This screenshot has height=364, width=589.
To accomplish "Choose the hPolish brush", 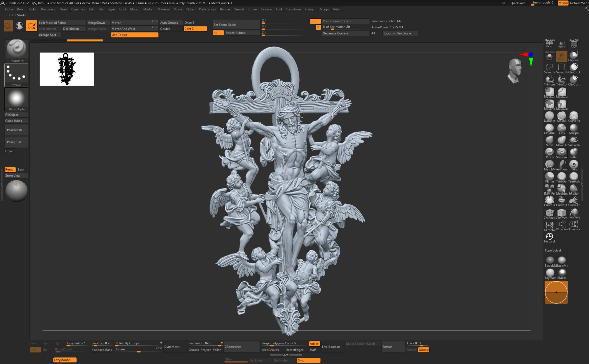I will click(x=574, y=190).
